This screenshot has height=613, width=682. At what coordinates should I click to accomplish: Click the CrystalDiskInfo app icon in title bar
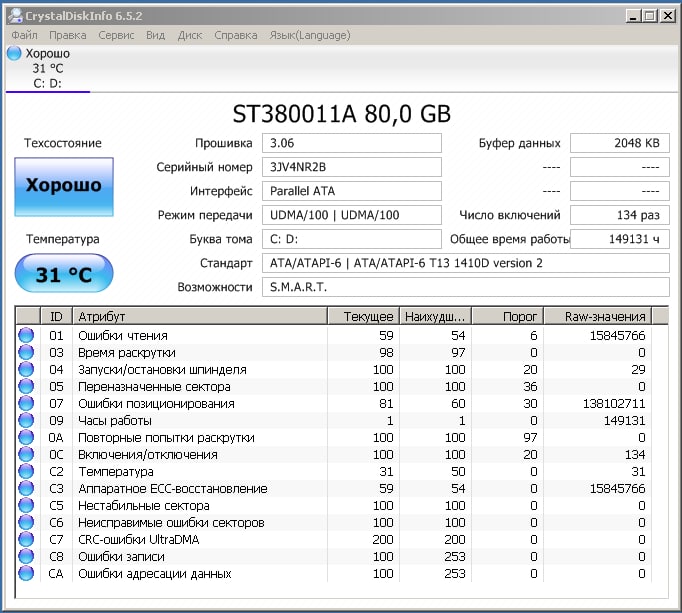tap(16, 16)
